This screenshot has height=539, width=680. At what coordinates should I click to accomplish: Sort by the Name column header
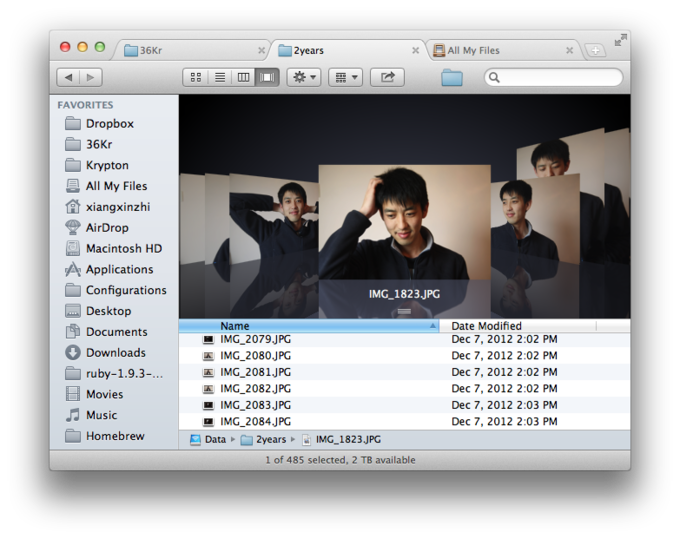(309, 326)
